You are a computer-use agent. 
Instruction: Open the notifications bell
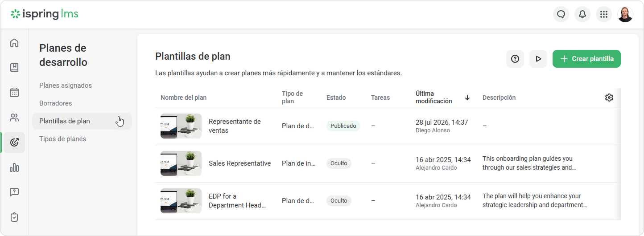click(x=582, y=14)
